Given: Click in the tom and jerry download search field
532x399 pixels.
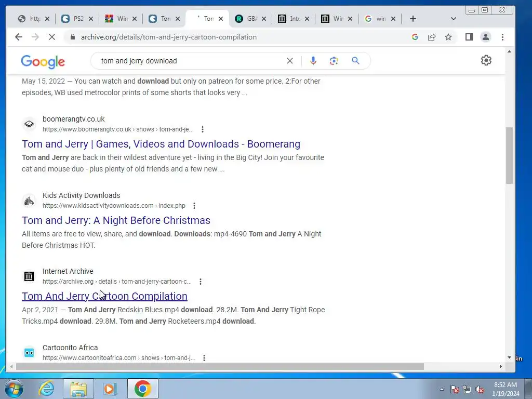Looking at the screenshot, I should 190,61.
